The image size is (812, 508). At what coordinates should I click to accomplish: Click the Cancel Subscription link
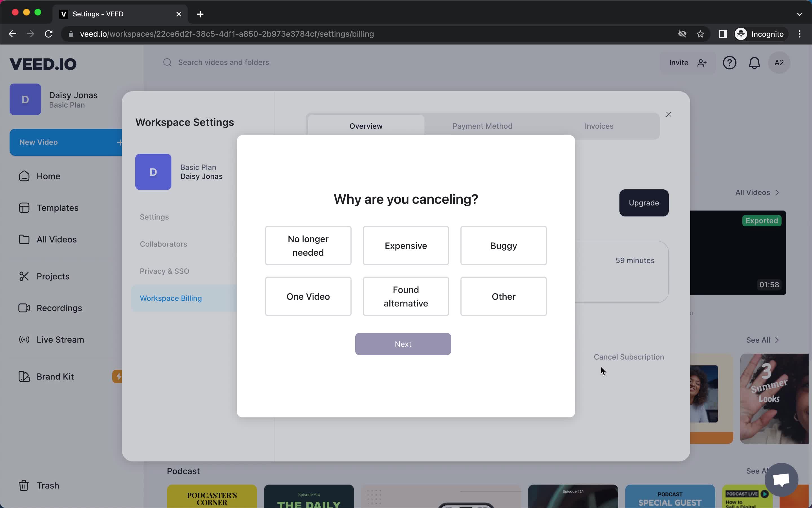pos(629,357)
